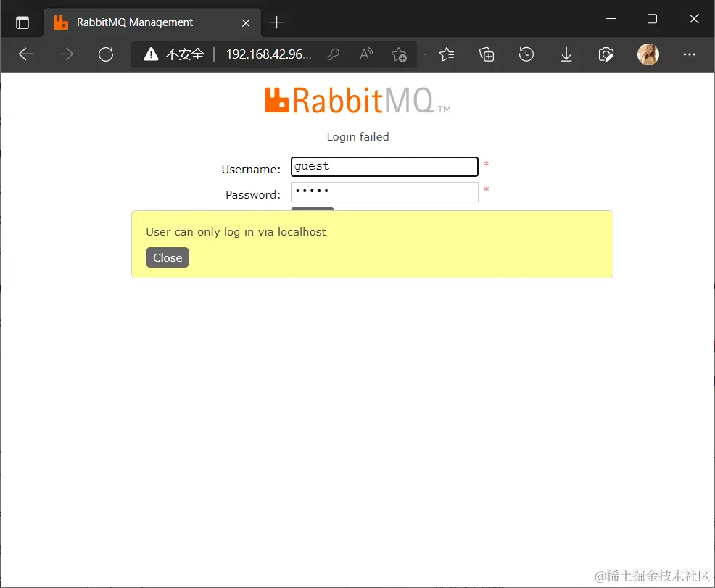
Task: Open the user profile avatar
Action: pos(648,54)
